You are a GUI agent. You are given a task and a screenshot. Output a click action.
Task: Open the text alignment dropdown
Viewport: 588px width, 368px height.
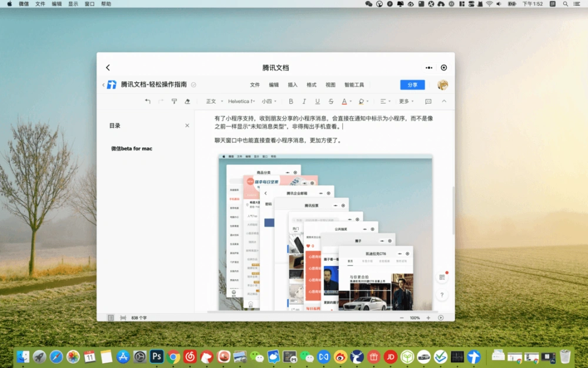pos(385,101)
